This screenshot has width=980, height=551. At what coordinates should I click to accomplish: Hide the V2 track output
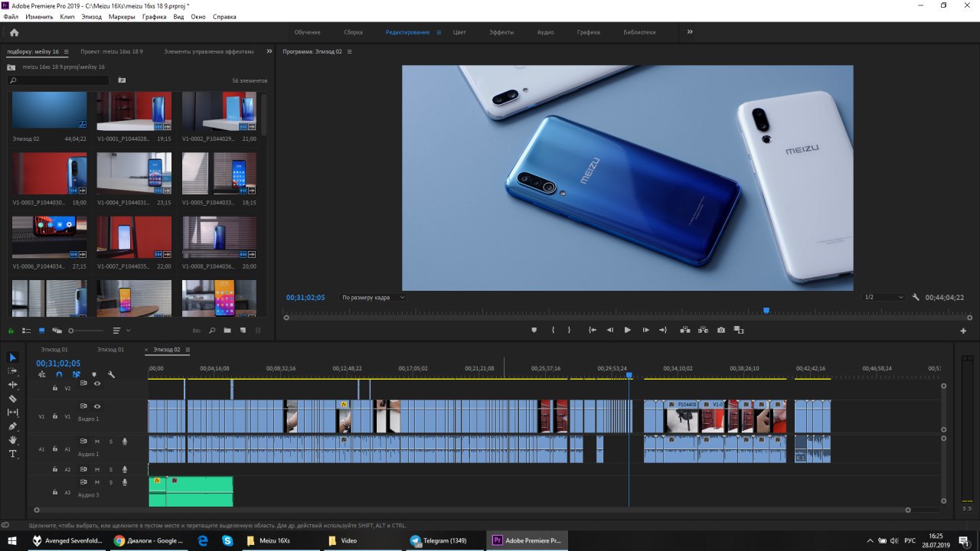click(x=97, y=383)
